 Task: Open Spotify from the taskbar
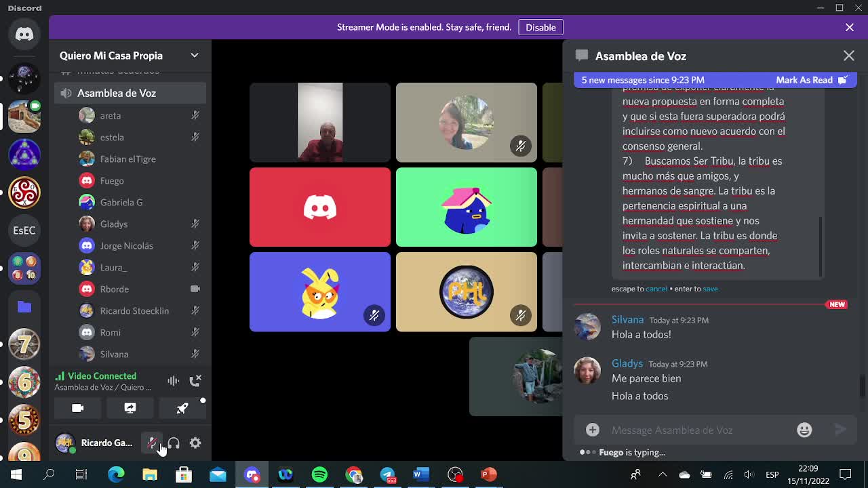tap(319, 474)
